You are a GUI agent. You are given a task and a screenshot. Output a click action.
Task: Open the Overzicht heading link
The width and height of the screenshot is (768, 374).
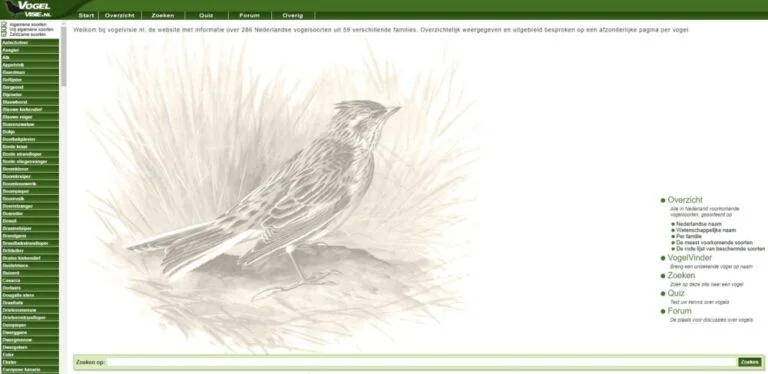(685, 200)
